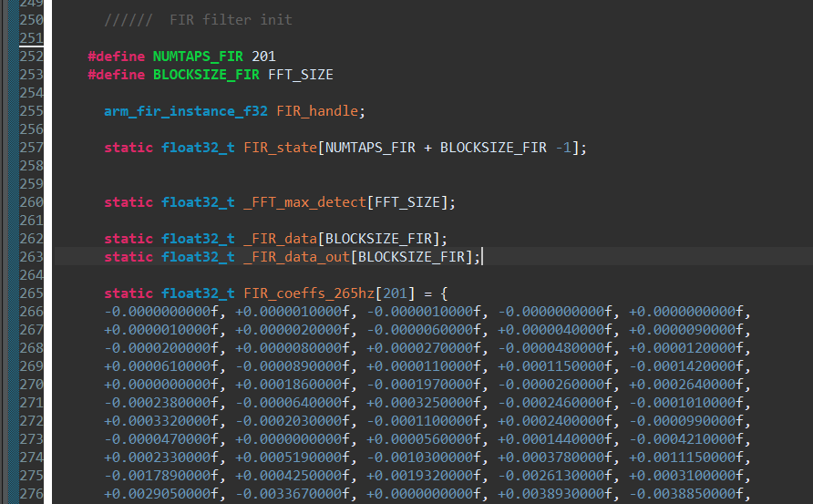Click _FFT_max_detect array name

304,202
